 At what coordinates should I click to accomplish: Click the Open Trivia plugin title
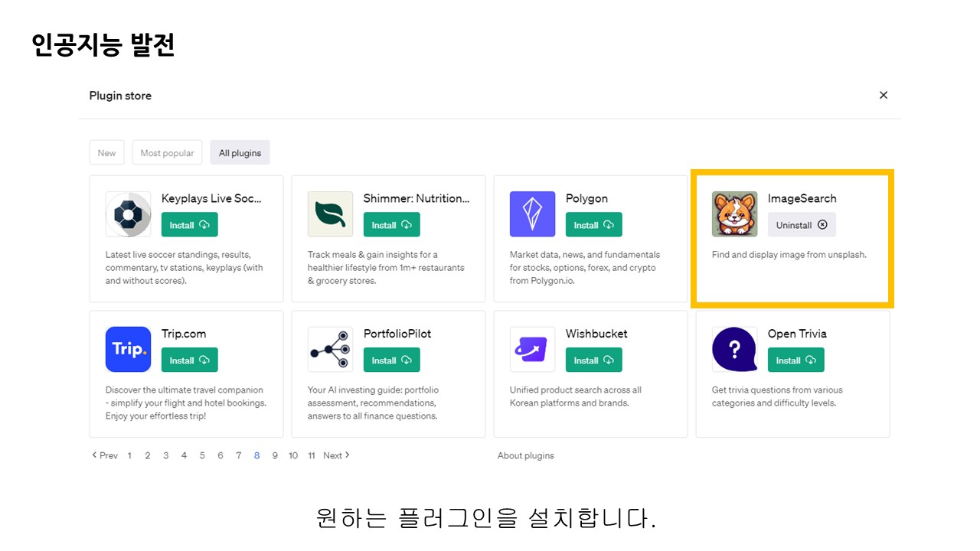coord(797,334)
